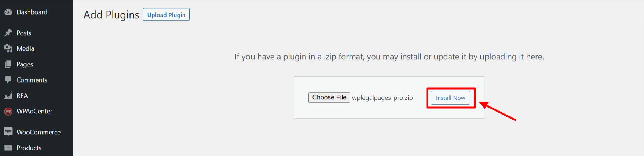
Task: Click the Choose File button
Action: (329, 97)
